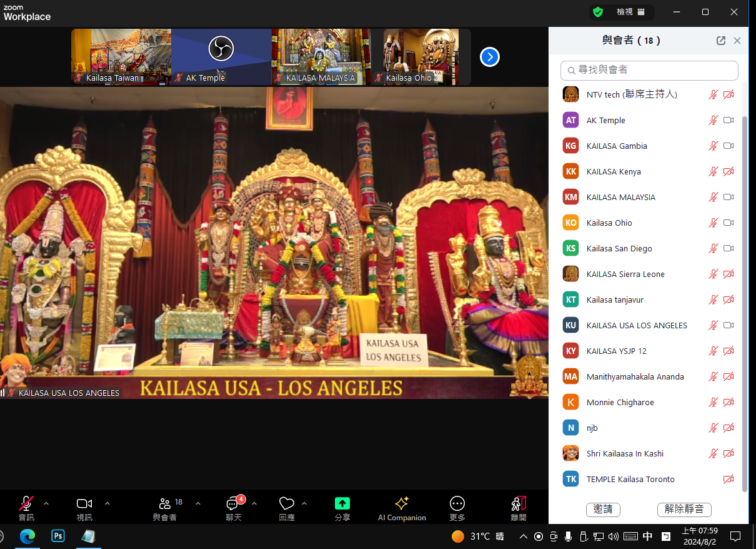756x549 pixels.
Task: Toggle the Participants panel button
Action: coord(165,504)
